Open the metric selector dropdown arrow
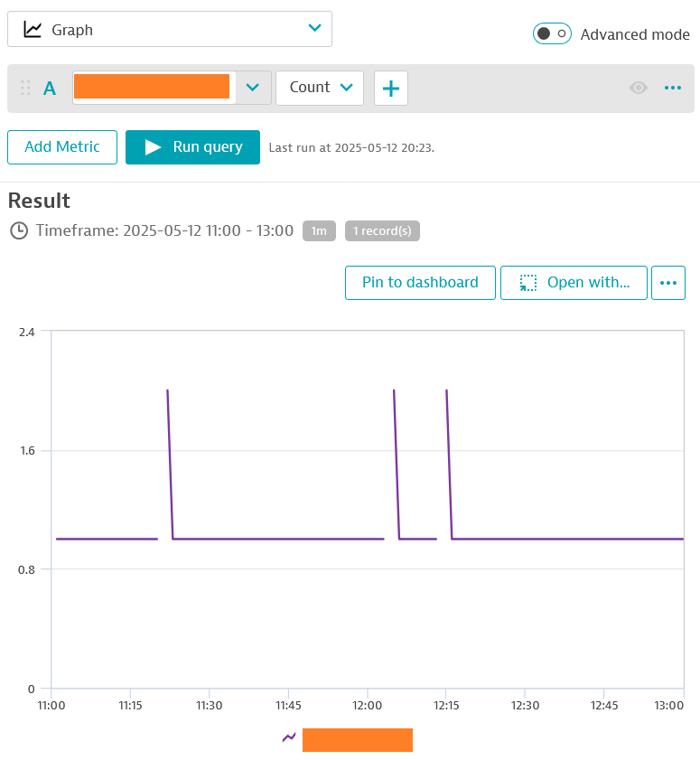This screenshot has height=760, width=700. [253, 88]
